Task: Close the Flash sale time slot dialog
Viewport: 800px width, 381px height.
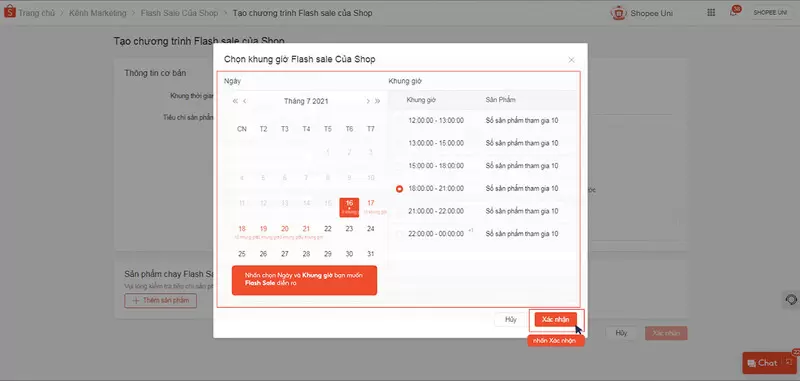Action: 571,60
